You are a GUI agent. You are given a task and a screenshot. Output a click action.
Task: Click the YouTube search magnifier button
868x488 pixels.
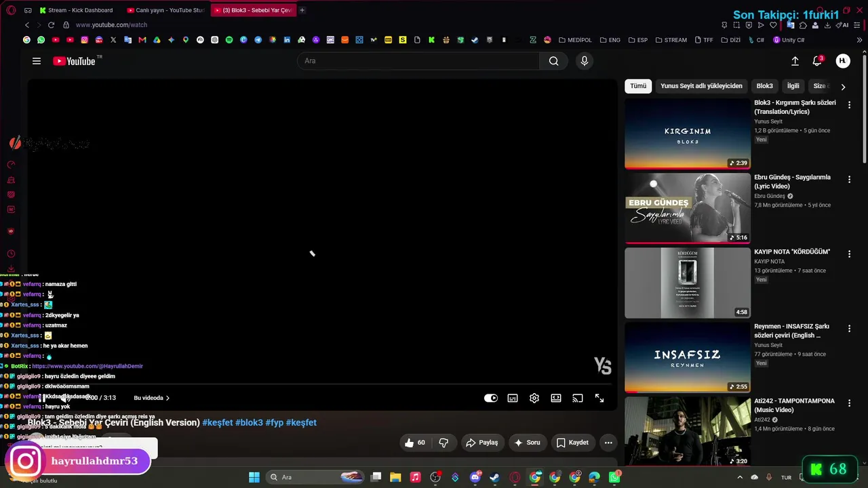coord(554,61)
